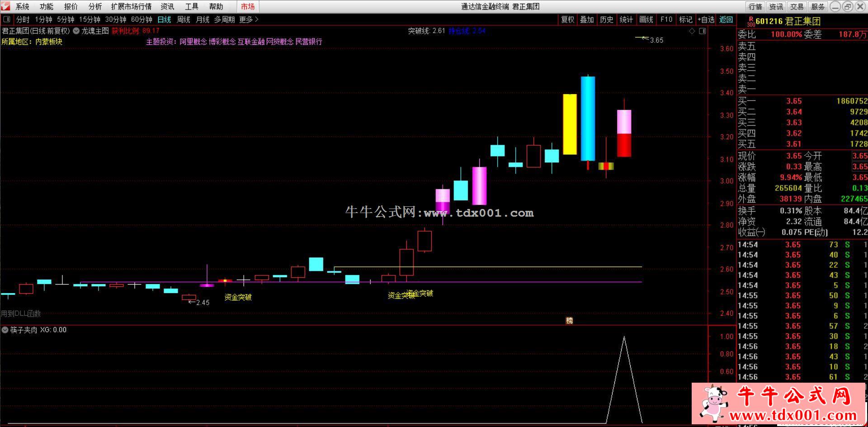This screenshot has width=868, height=427.
Task: Open the 帮助 menu
Action: pyautogui.click(x=216, y=6)
